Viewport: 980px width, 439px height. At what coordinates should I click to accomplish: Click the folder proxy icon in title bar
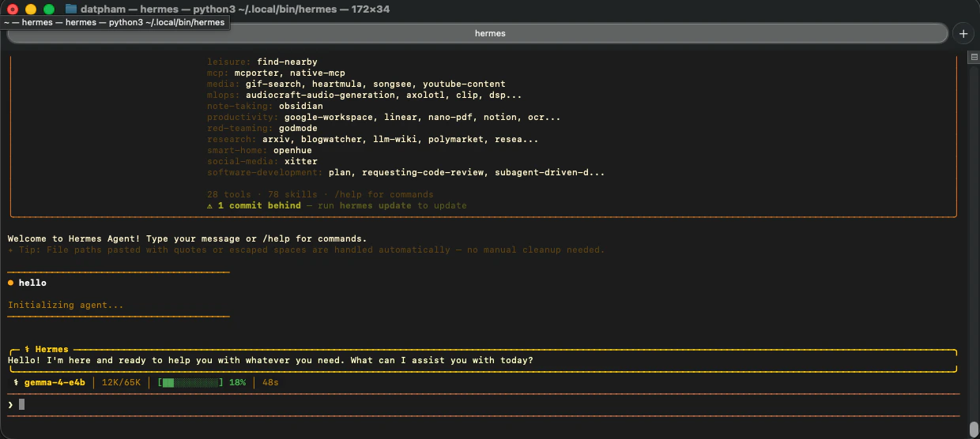71,9
